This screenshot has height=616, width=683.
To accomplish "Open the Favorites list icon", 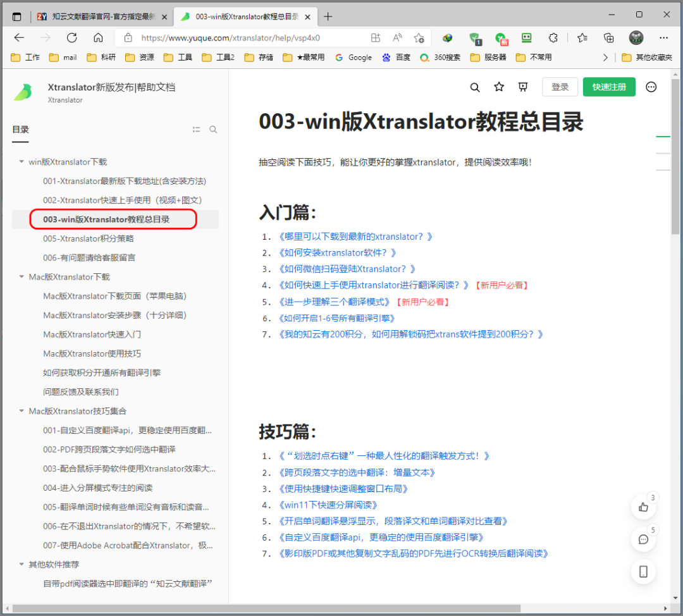I will (x=582, y=38).
